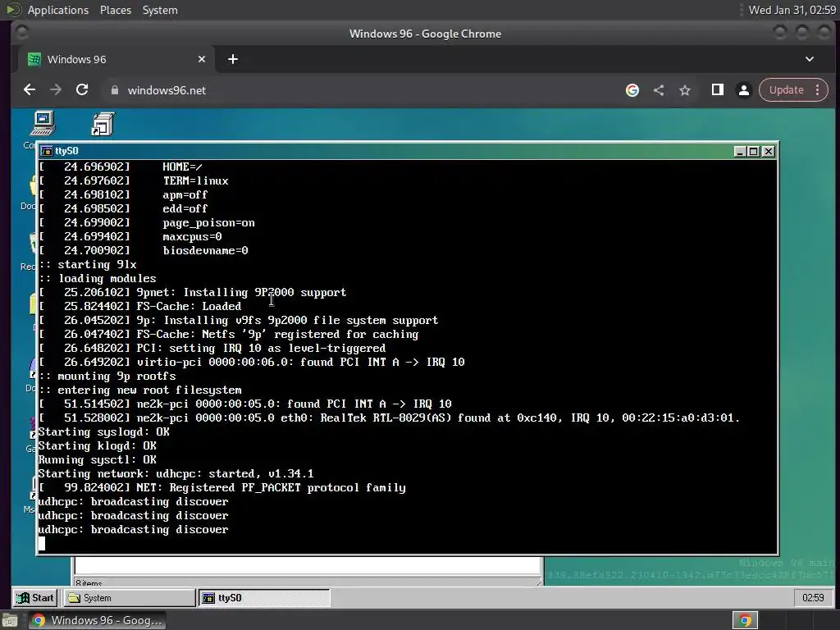840x630 pixels.
Task: Click the Chrome tray icon in bottom panel
Action: [745, 620]
